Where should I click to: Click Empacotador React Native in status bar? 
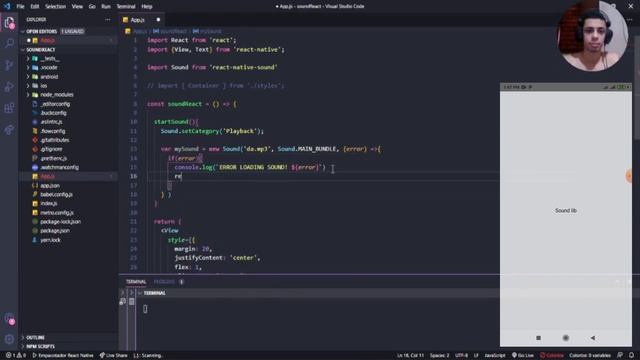pos(63,356)
